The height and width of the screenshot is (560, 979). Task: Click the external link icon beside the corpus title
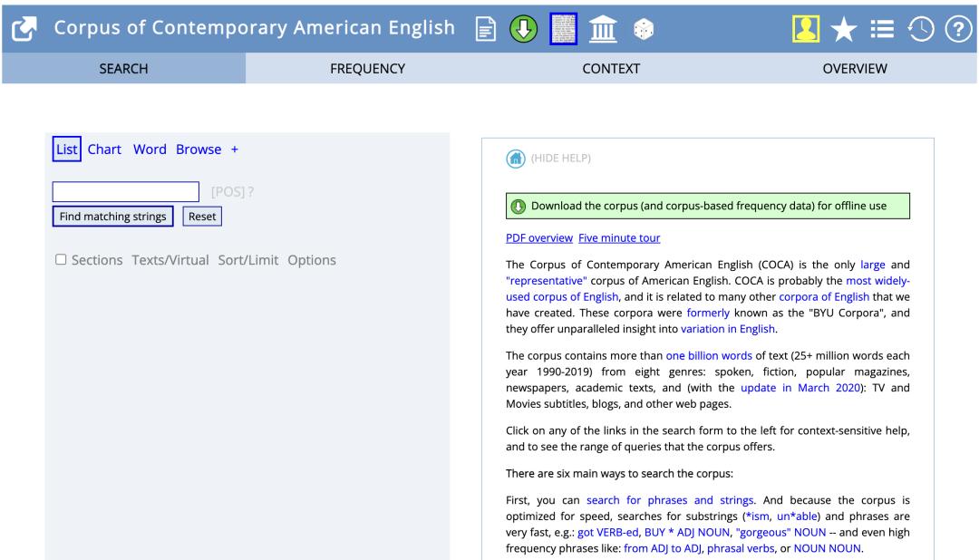[x=24, y=27]
